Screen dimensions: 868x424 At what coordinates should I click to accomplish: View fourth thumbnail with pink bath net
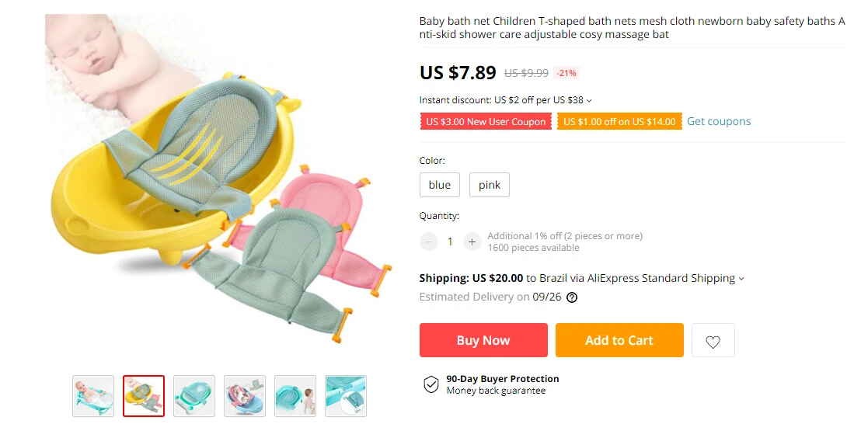point(245,396)
